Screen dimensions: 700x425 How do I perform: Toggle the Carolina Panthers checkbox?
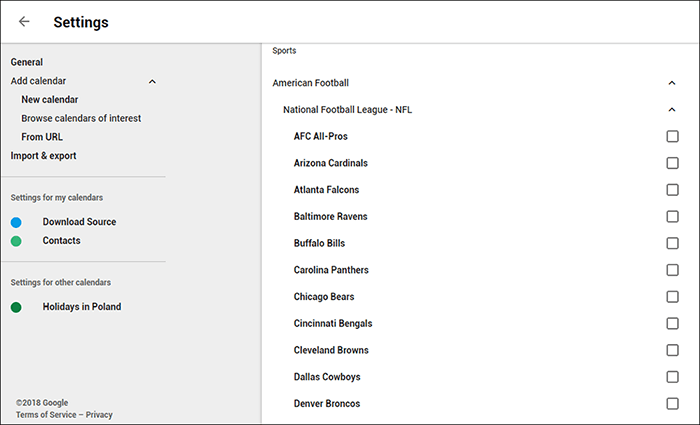[x=672, y=270]
